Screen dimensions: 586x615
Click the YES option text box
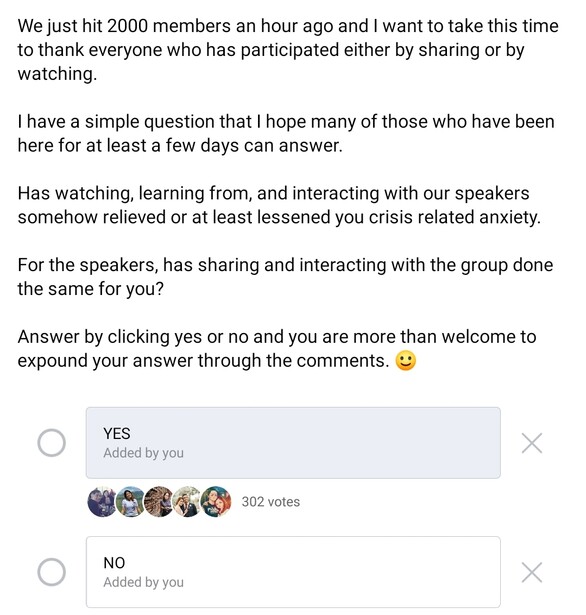point(293,443)
